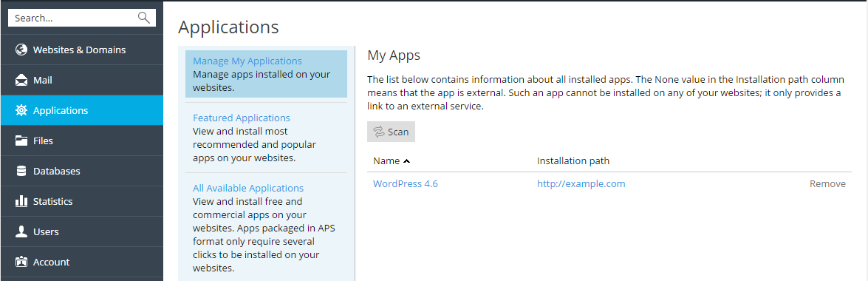868x281 pixels.
Task: Click the Websites & Domains globe icon
Action: (x=21, y=50)
